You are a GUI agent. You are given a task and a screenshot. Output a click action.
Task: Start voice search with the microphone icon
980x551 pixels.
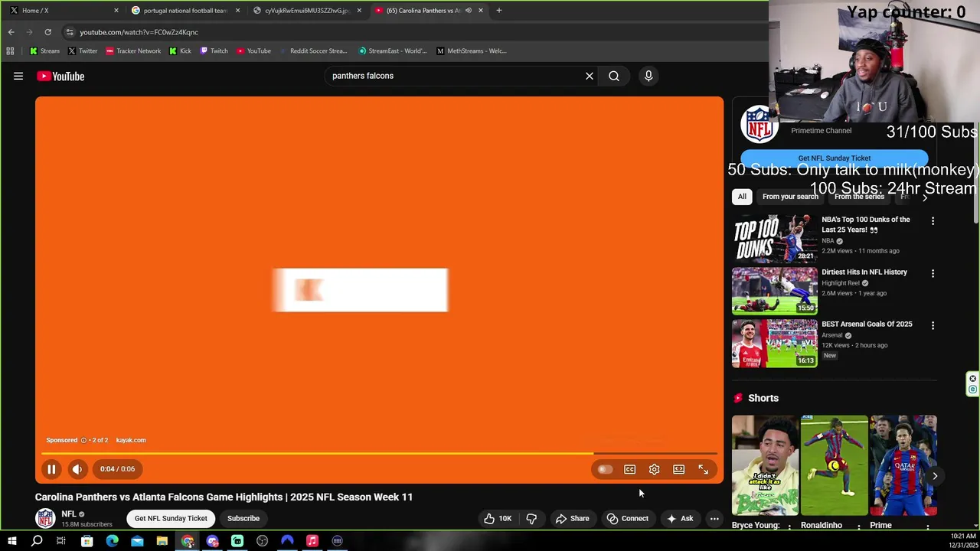pos(648,76)
